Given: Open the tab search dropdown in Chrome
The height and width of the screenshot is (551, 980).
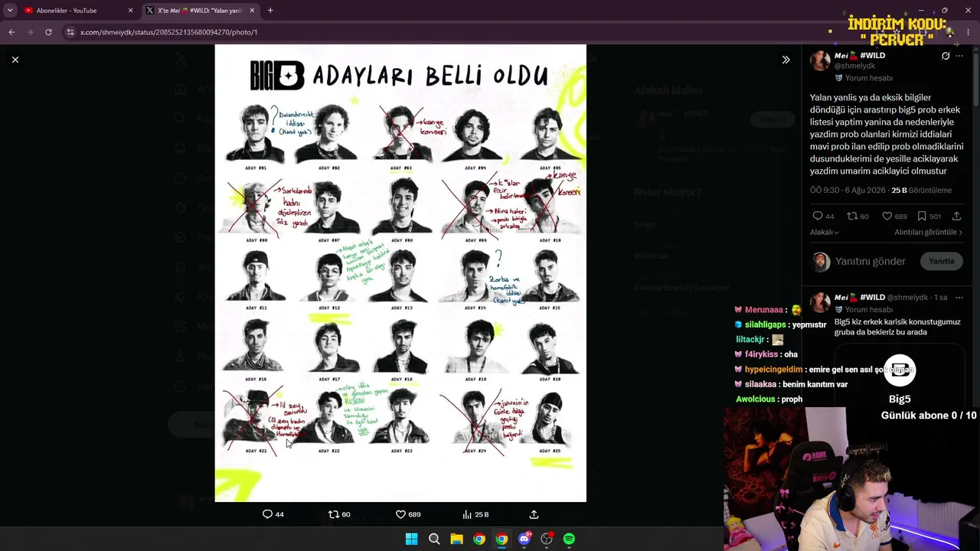Looking at the screenshot, I should (x=10, y=11).
